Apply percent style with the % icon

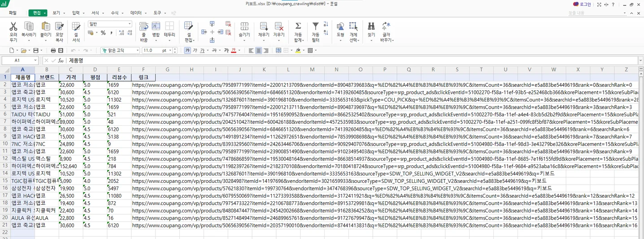pyautogui.click(x=103, y=33)
